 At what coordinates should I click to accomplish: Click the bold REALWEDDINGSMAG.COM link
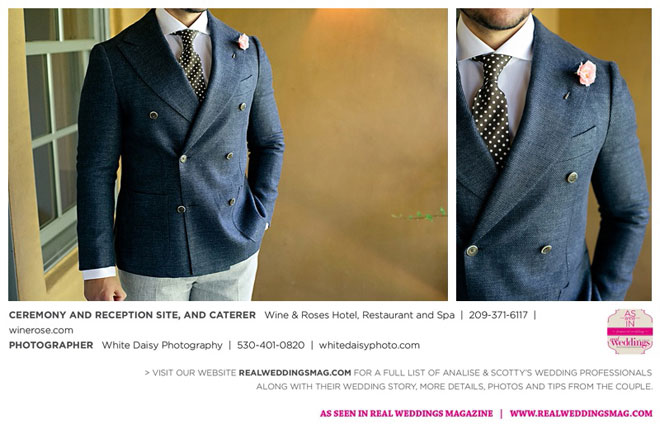click(x=295, y=373)
